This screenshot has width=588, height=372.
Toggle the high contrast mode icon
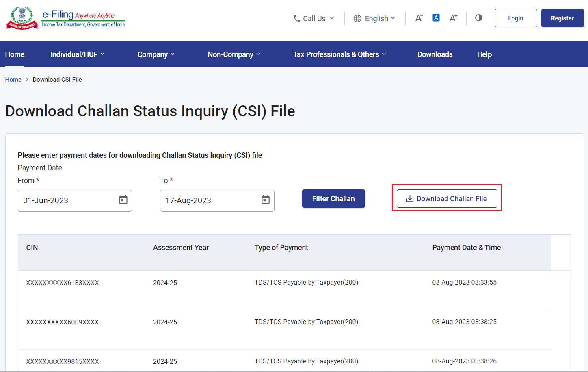(479, 18)
